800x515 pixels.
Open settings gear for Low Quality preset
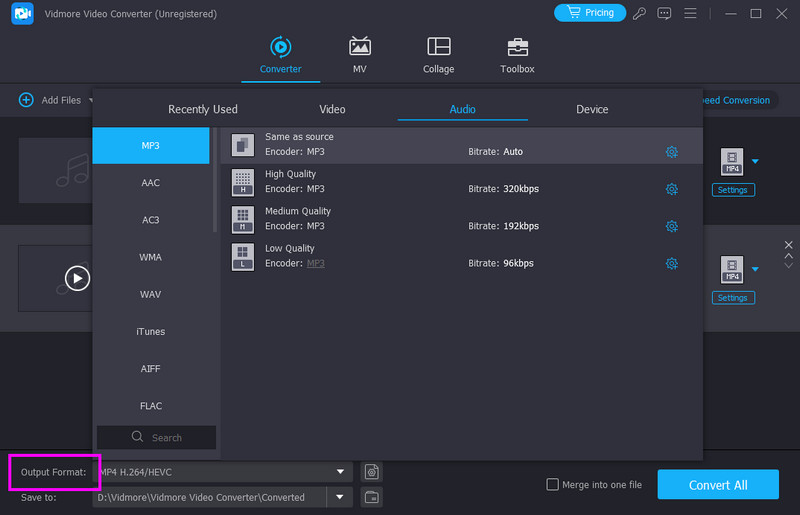672,263
